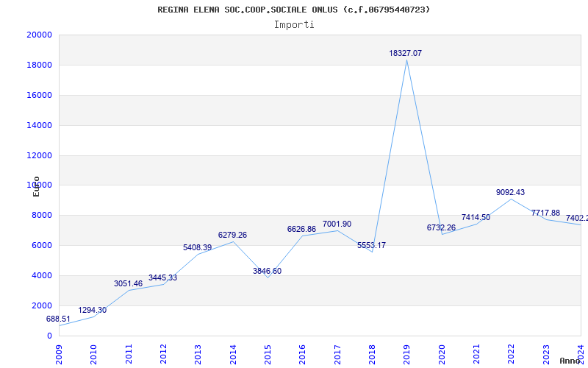Select the 18327.07 peak value label
This screenshot has width=588, height=368.
[x=406, y=53]
